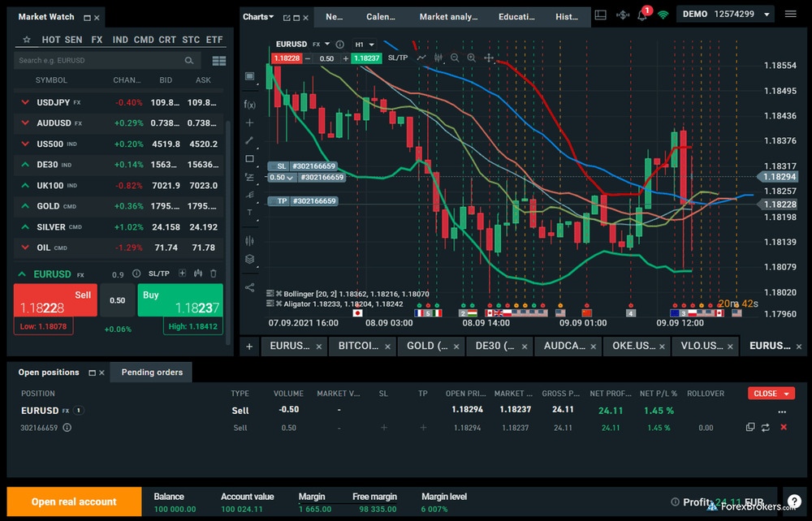Select the crosshair tool in chart toolbar

(489, 58)
